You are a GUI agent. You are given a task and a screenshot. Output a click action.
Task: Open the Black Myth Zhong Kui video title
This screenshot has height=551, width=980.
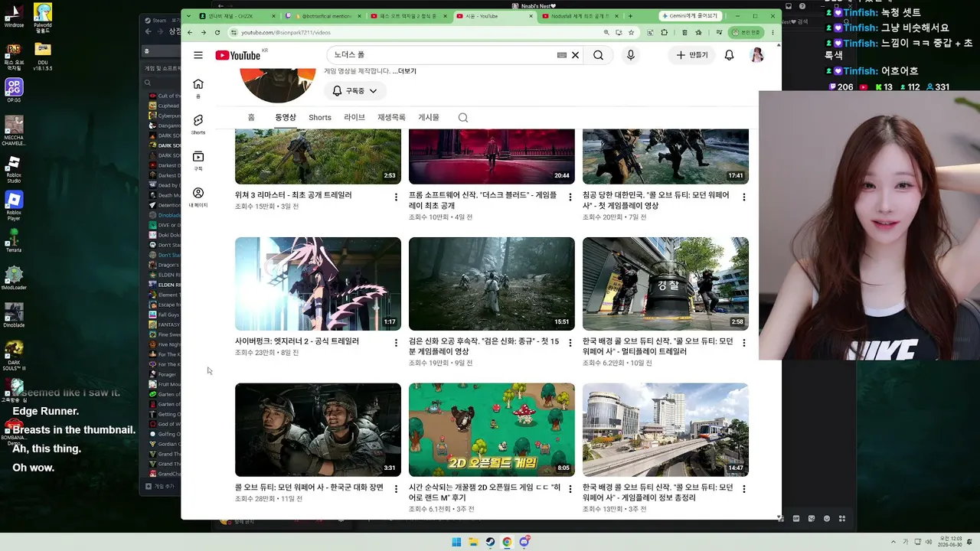coord(484,347)
